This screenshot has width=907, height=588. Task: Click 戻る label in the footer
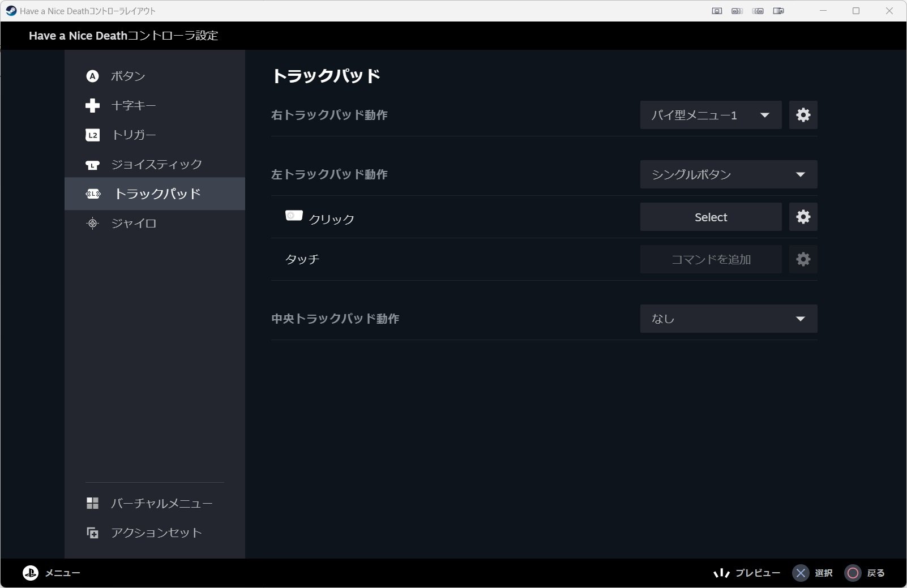(x=876, y=573)
